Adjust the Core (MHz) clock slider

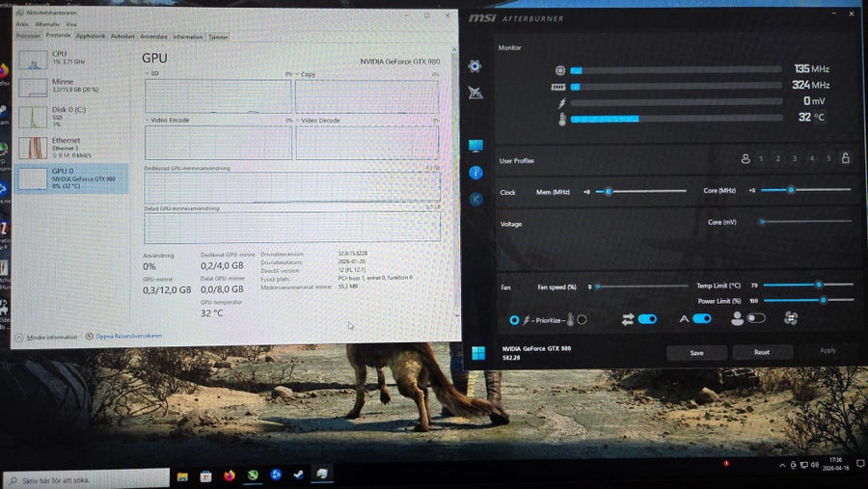[x=806, y=190]
